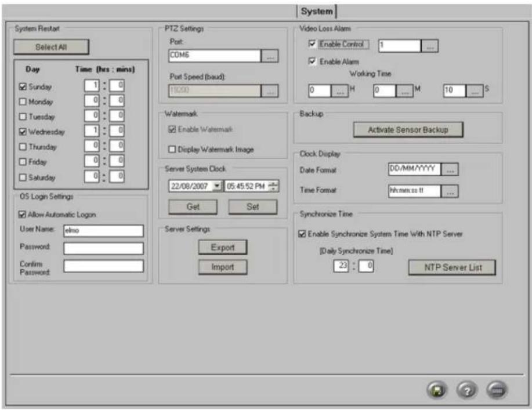Enable the Thursday restart checkbox

[23, 147]
